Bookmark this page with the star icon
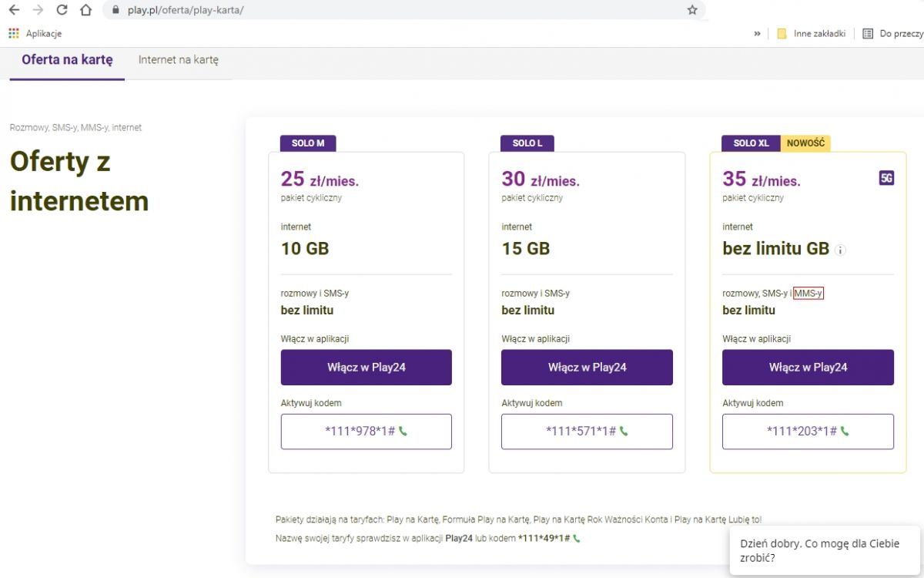This screenshot has height=578, width=924. click(x=691, y=11)
